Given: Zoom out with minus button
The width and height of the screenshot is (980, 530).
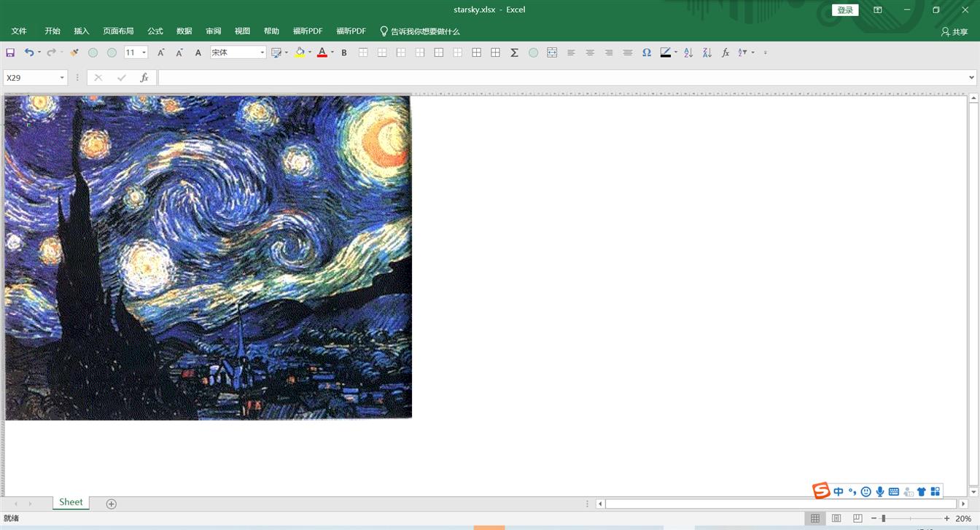Looking at the screenshot, I should (874, 518).
